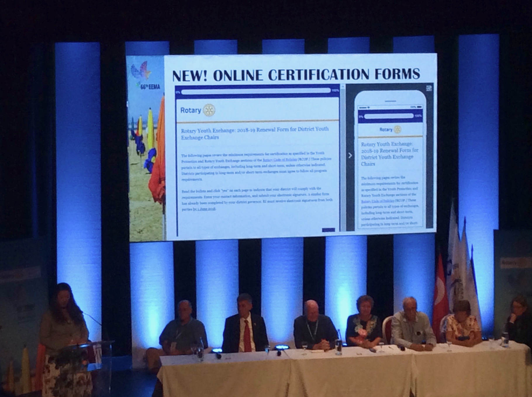Viewport: 532px width, 397px height.
Task: Click the "66th EEMA" text on the slide
Action: tap(150, 87)
